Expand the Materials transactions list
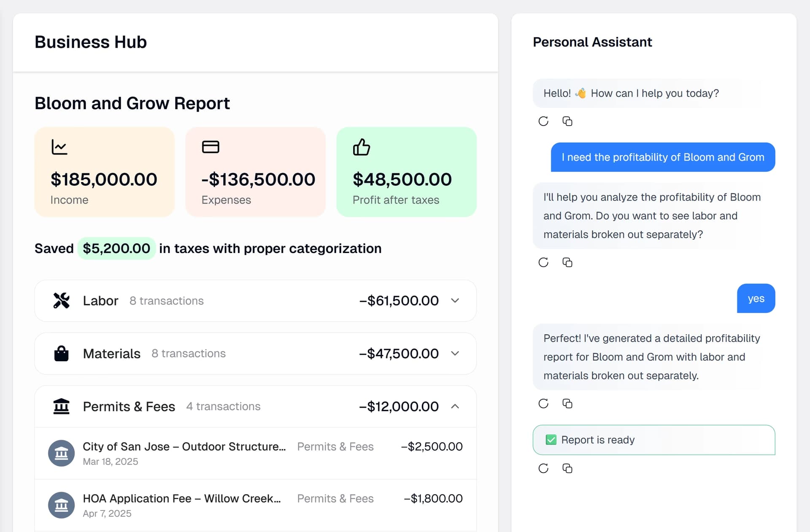 455,353
